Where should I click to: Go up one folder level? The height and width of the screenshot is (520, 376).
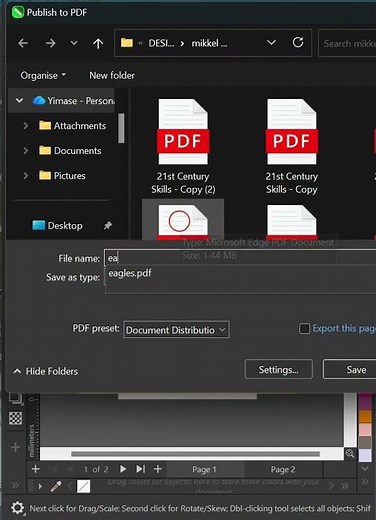pos(98,43)
